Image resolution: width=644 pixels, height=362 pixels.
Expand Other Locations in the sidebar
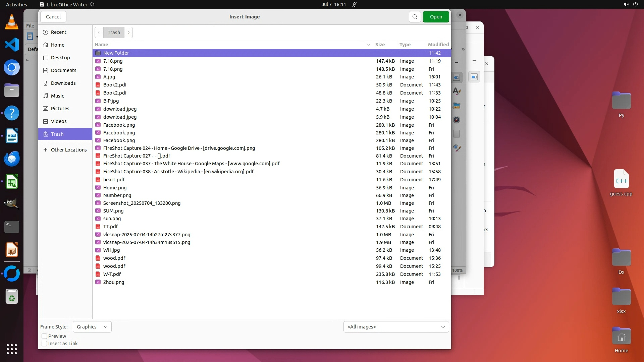coord(68,150)
